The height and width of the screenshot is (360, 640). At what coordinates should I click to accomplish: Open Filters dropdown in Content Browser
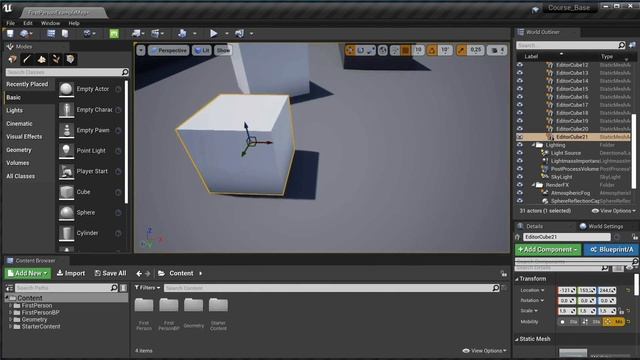[x=147, y=288]
